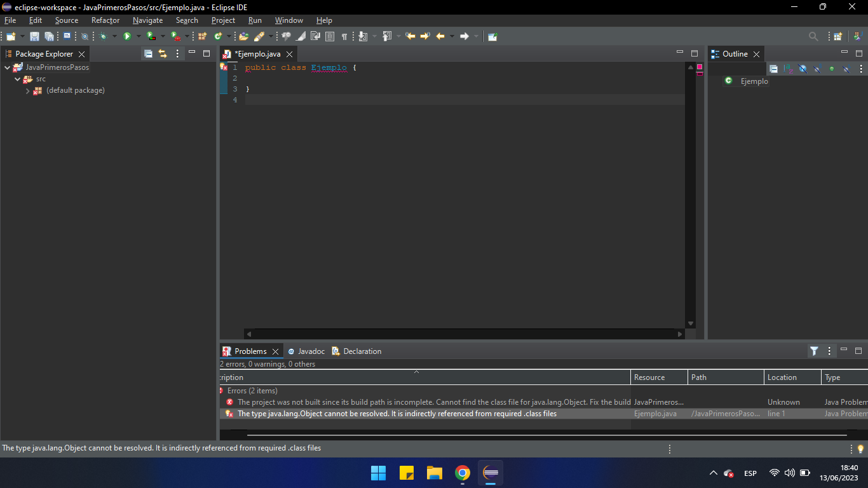
Task: Click the Debug bug icon
Action: coord(104,36)
